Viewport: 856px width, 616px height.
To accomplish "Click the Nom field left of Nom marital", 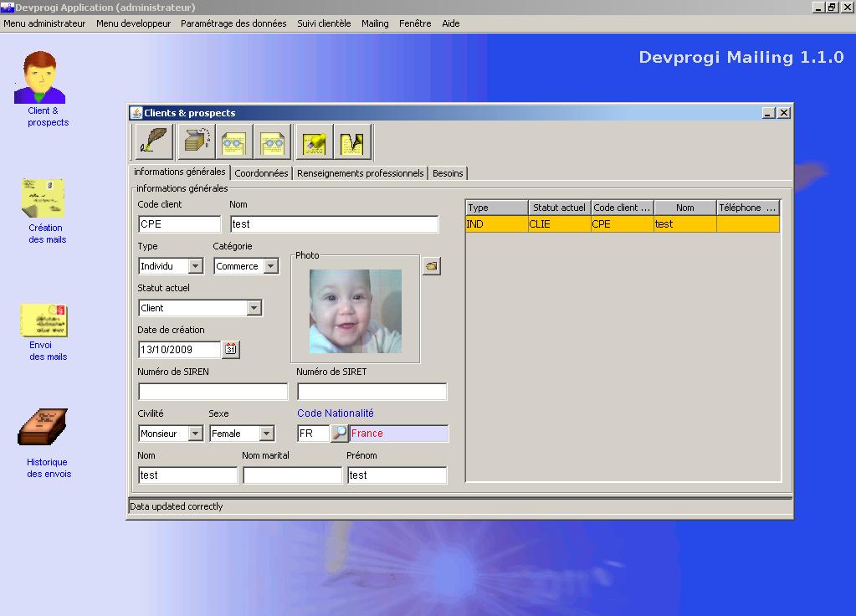I will click(187, 475).
